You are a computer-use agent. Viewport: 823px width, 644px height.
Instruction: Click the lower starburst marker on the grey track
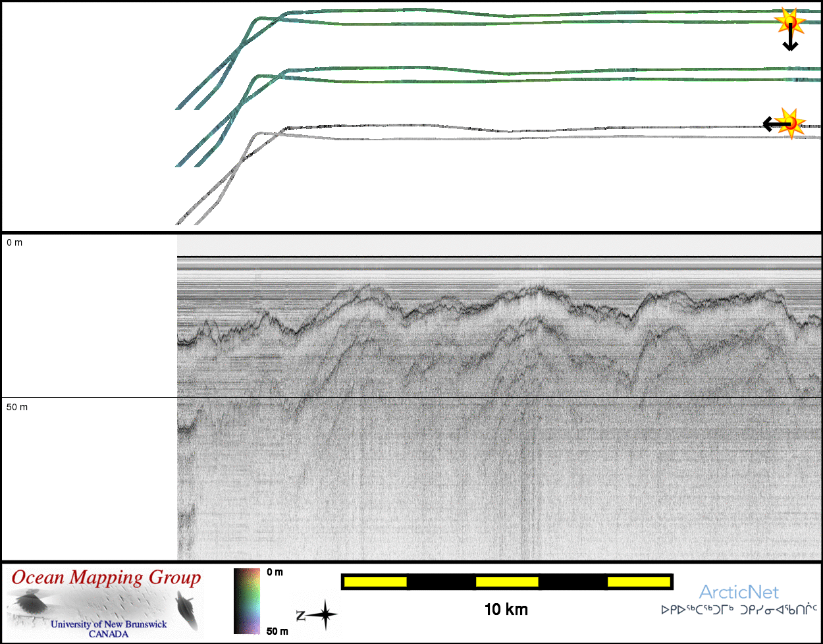tap(790, 122)
